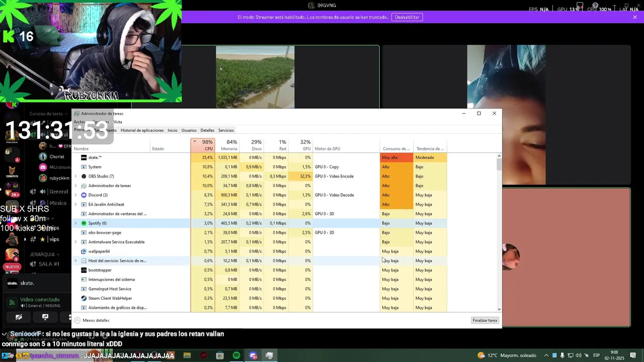Click the Discord (3) process icon

click(84, 195)
